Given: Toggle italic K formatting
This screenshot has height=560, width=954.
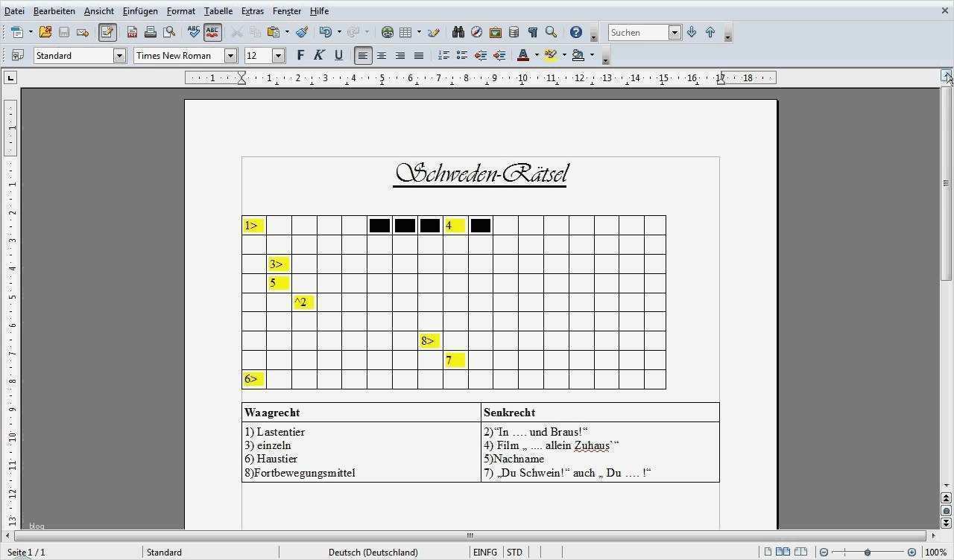Looking at the screenshot, I should click(x=319, y=55).
